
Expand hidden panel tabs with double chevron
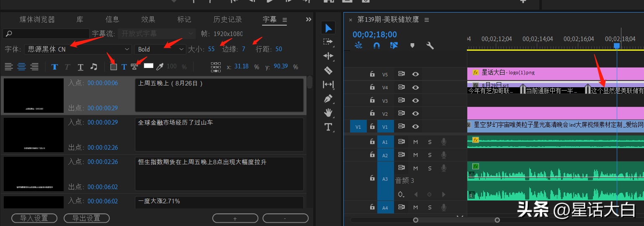(x=309, y=19)
